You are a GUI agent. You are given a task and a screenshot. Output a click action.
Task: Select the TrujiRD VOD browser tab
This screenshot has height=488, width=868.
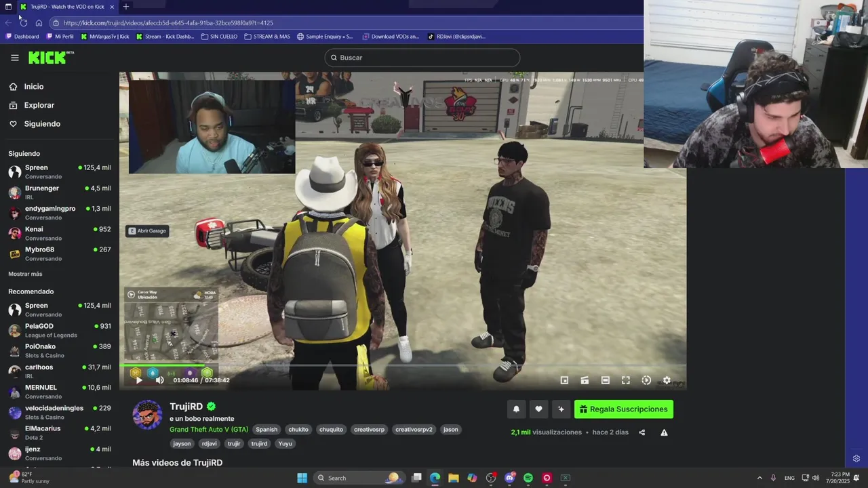(66, 7)
